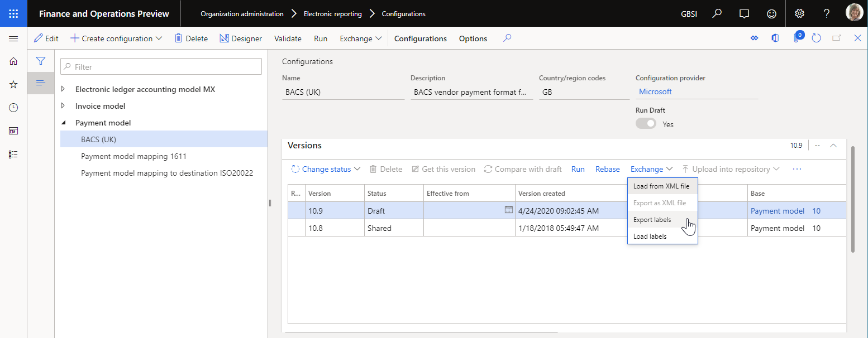Screen dimensions: 868x338
Task: Open Favorites star icon in sidebar
Action: [x=13, y=84]
